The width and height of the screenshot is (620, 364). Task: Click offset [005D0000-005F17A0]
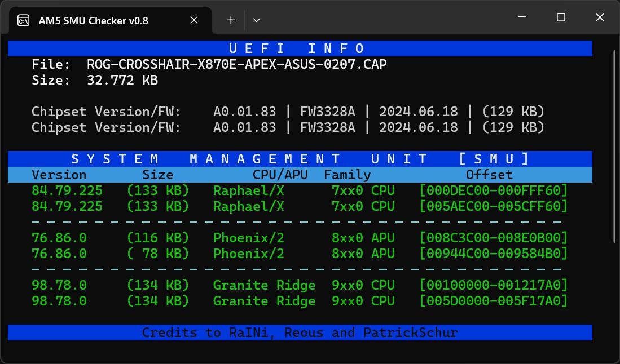point(494,301)
